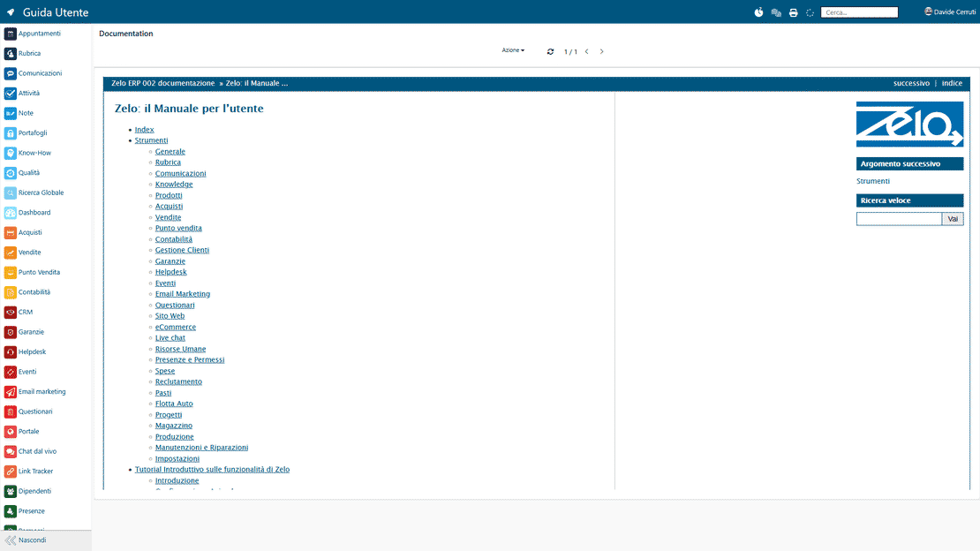980x551 pixels.
Task: Open the Know-How sidebar icon
Action: (10, 154)
